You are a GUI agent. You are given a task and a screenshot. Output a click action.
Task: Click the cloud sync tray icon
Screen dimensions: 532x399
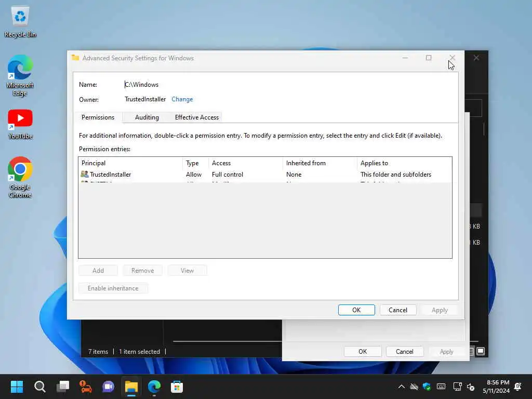414,387
